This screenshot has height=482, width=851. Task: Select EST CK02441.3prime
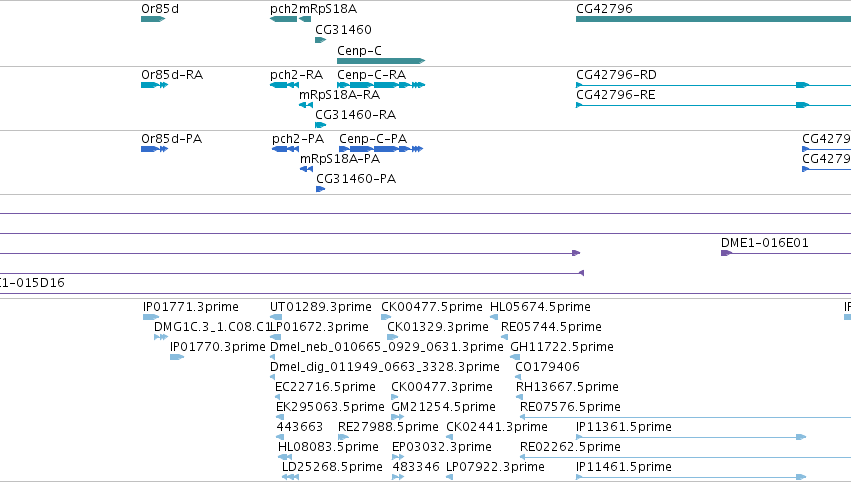pyautogui.click(x=497, y=428)
